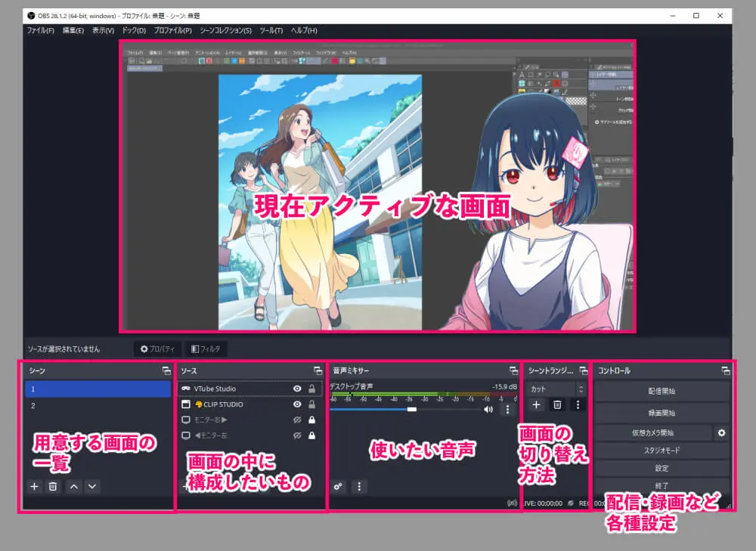
Task: Hide the VTube Studio source with its eye icon
Action: 297,388
